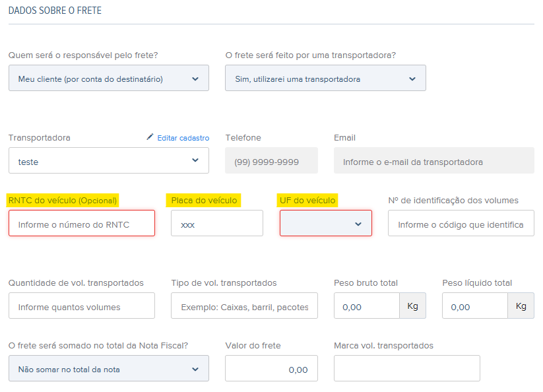Click the pencil icon beside Editar cadastro

pyautogui.click(x=150, y=137)
